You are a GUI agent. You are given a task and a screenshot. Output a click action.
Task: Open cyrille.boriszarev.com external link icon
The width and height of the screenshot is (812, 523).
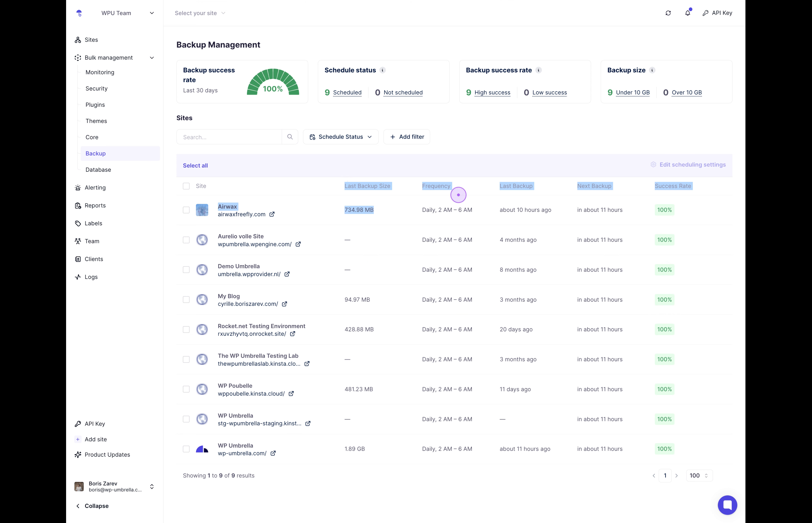click(x=284, y=304)
